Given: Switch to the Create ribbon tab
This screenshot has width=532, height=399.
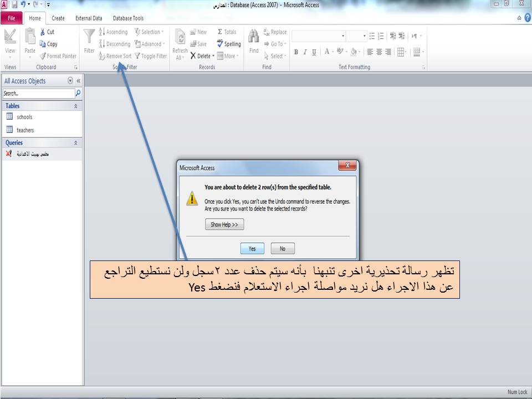Looking at the screenshot, I should [x=58, y=18].
